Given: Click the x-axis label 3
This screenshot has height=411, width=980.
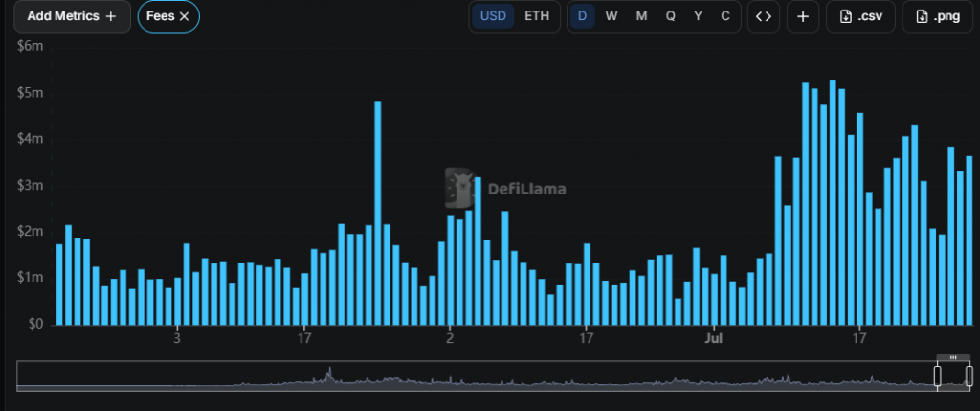Looking at the screenshot, I should coord(177,338).
